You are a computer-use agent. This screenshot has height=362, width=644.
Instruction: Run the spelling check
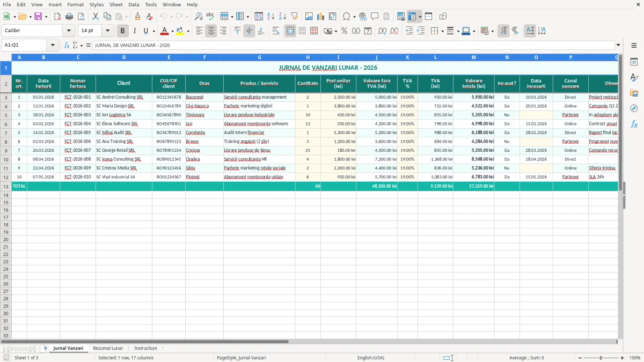210,17
